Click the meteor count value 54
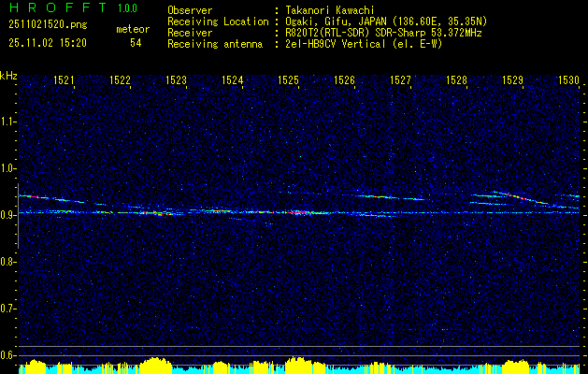This screenshot has height=374, width=588. [x=136, y=43]
